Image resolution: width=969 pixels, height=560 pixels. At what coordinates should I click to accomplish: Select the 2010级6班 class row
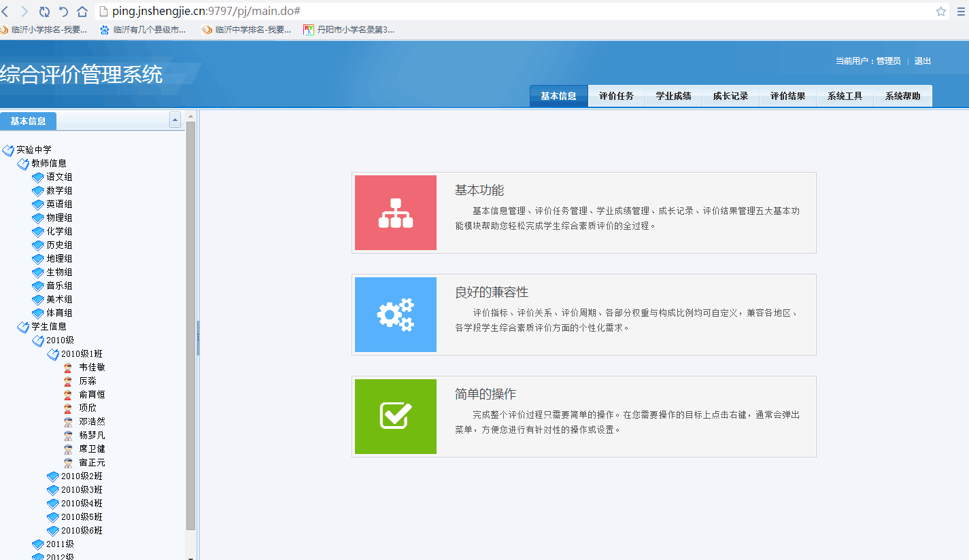click(82, 531)
